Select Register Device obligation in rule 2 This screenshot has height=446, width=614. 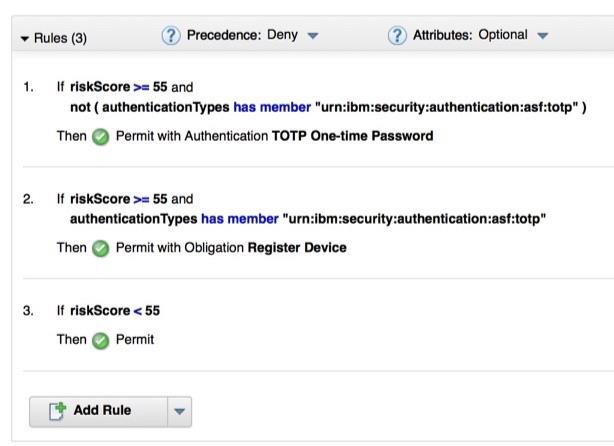(x=297, y=248)
